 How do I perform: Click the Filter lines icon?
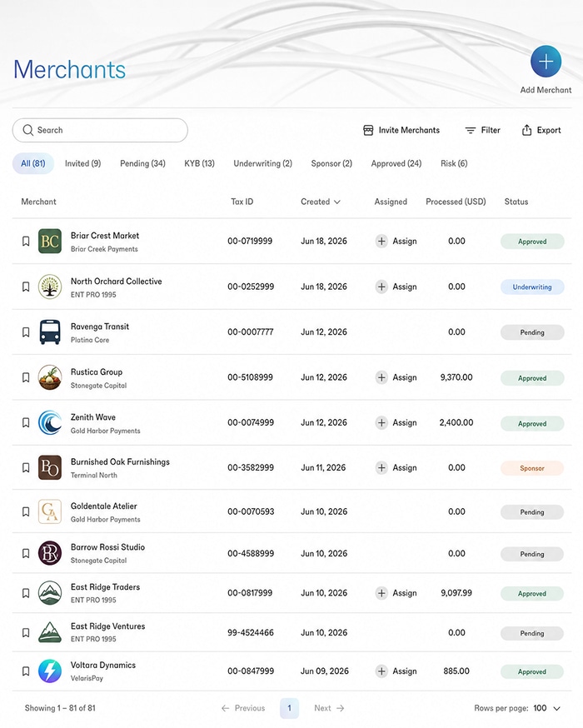click(471, 131)
